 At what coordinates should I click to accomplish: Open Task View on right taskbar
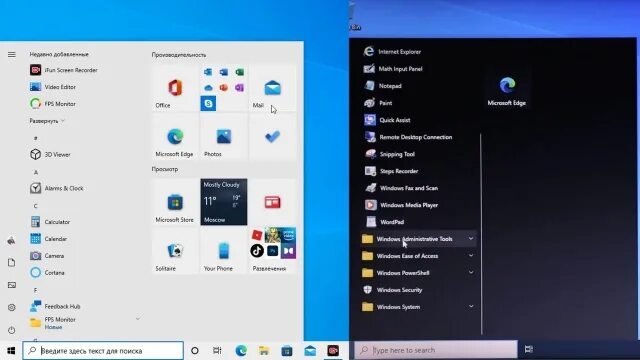[x=529, y=349]
